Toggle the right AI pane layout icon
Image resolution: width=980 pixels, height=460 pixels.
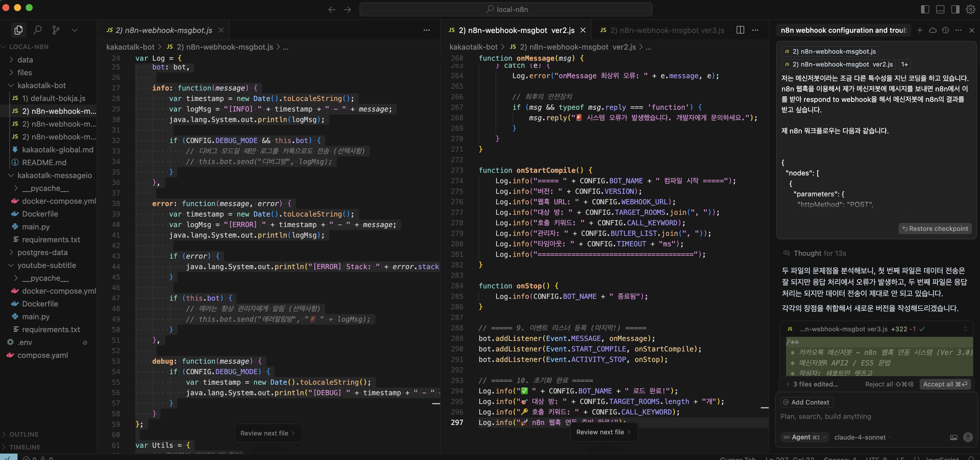click(x=955, y=10)
